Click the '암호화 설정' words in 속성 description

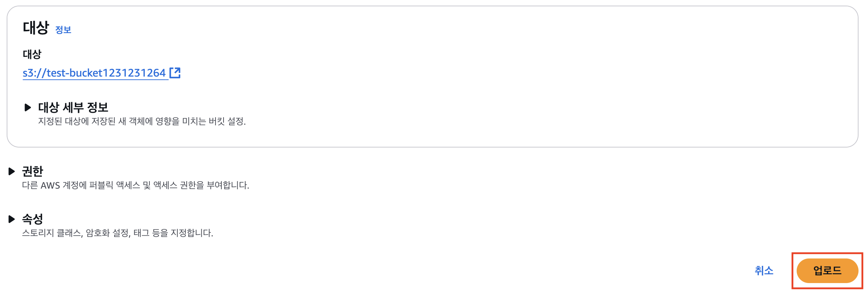click(108, 233)
